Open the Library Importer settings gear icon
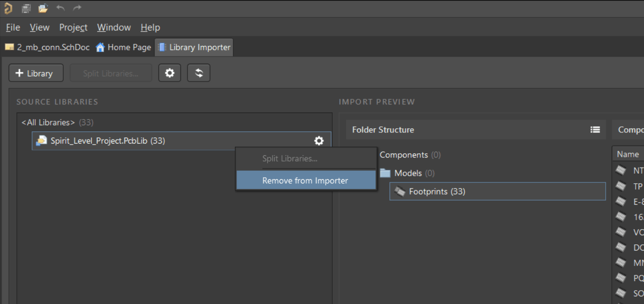The height and width of the screenshot is (304, 644). pyautogui.click(x=170, y=72)
